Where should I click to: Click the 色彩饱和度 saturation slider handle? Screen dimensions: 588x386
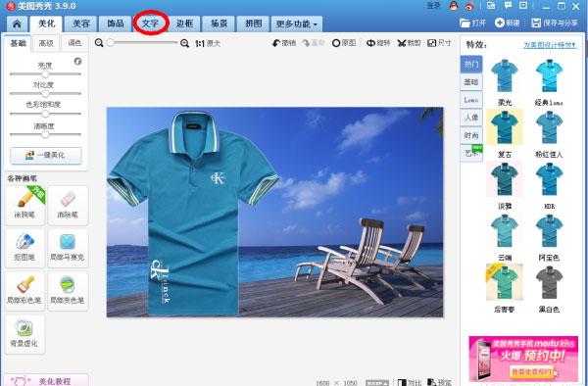[45, 114]
